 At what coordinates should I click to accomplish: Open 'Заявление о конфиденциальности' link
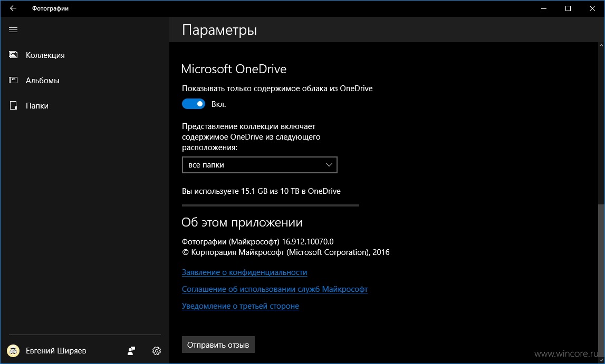[x=245, y=272]
